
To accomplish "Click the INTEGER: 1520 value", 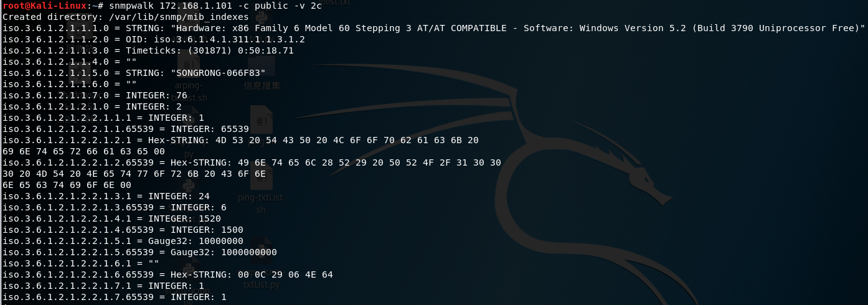I will [184, 218].
